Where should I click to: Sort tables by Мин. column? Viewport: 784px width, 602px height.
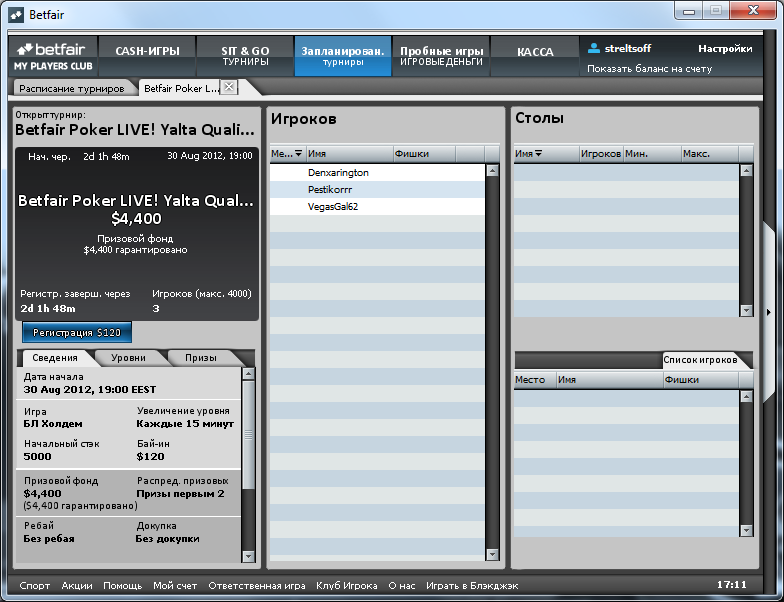coord(652,154)
